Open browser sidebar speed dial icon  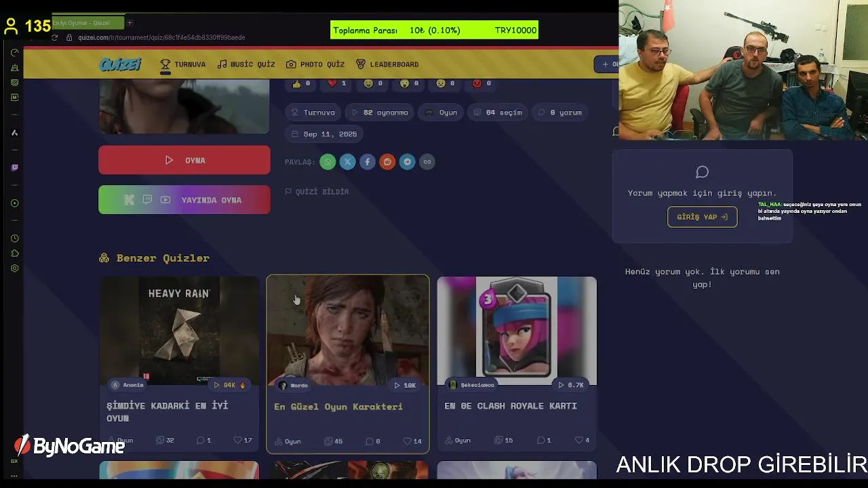click(14, 53)
